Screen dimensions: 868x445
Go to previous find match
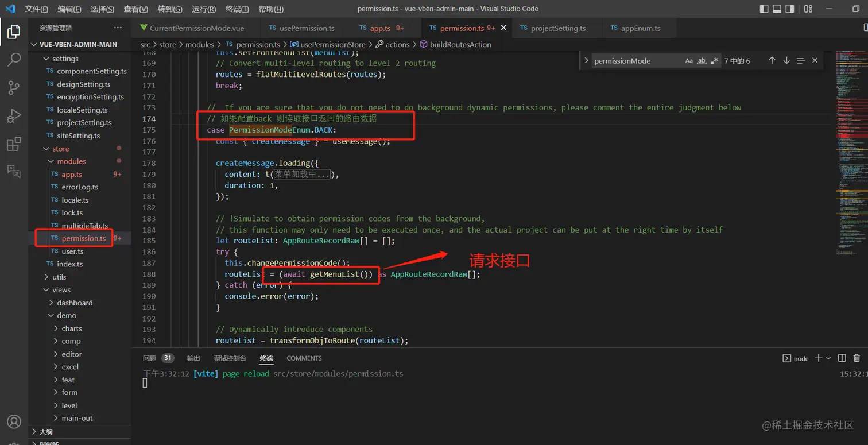click(772, 60)
